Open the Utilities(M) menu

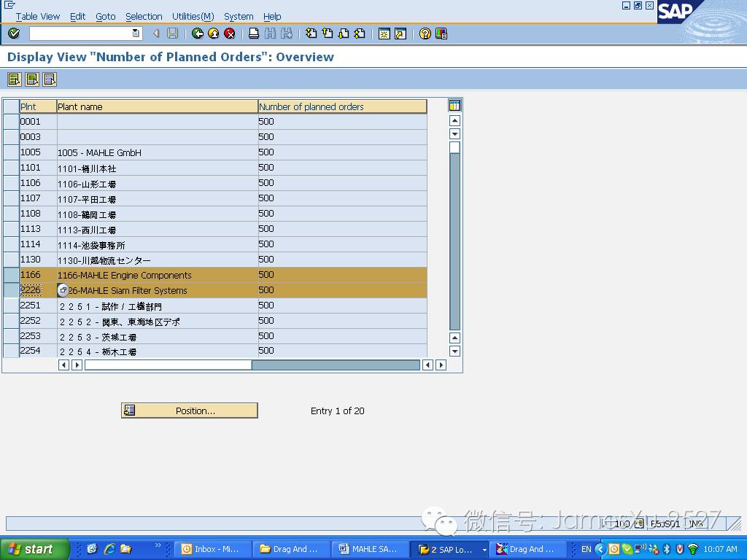tap(193, 16)
